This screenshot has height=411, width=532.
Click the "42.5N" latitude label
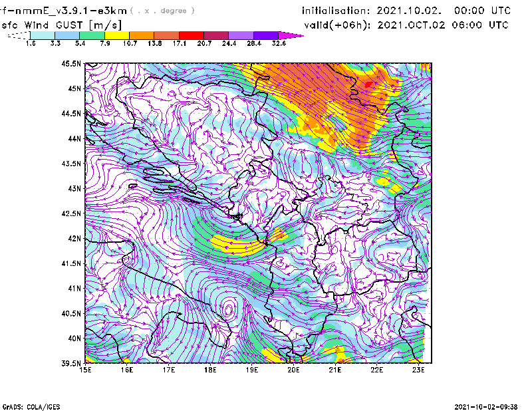pyautogui.click(x=71, y=213)
